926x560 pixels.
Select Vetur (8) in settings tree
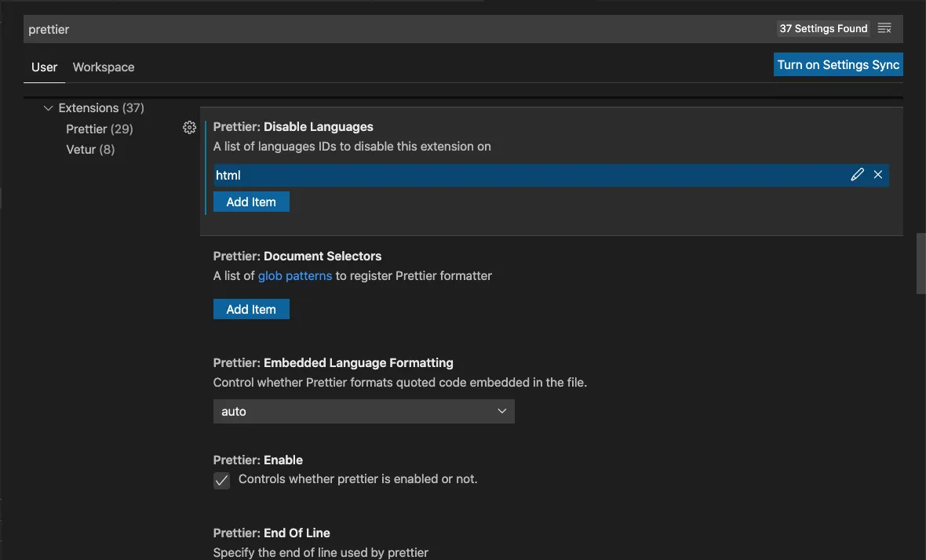click(x=90, y=150)
